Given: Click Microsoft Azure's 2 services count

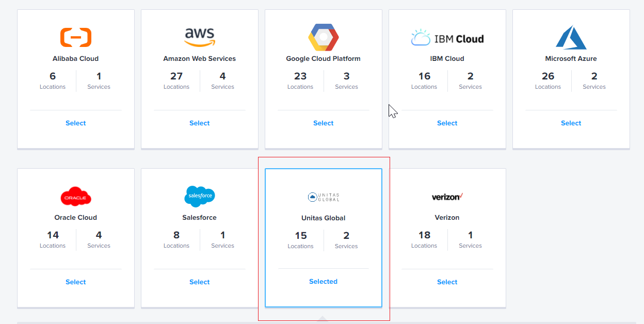Looking at the screenshot, I should [x=594, y=76].
